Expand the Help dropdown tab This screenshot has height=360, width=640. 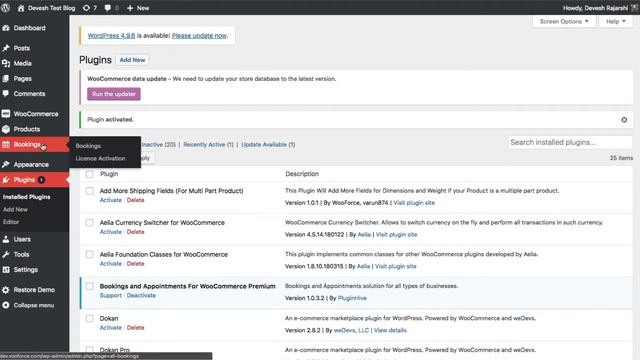(x=616, y=21)
